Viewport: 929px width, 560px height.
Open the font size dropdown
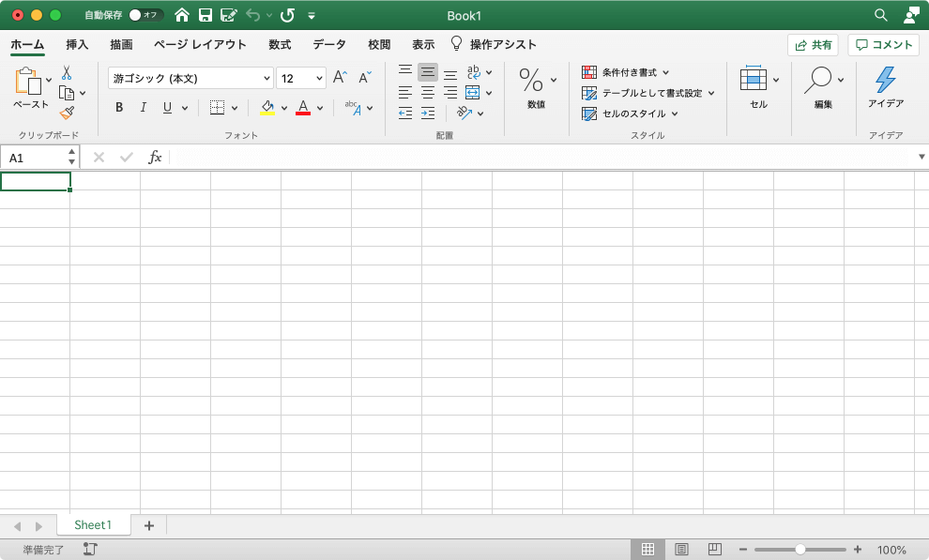click(x=319, y=78)
